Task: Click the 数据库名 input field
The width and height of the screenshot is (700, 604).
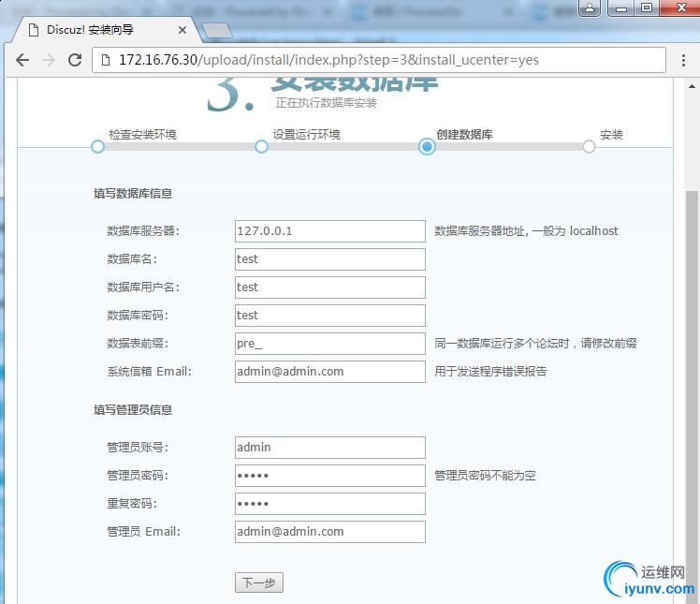Action: [330, 259]
